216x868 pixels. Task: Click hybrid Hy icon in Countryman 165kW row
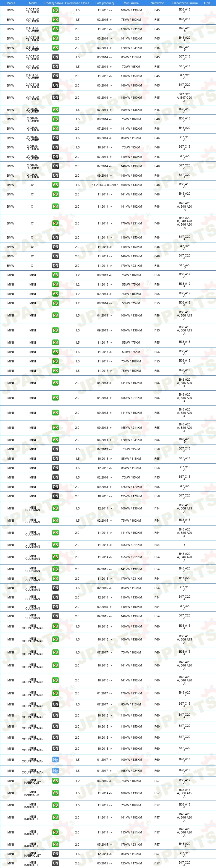(56, 771)
